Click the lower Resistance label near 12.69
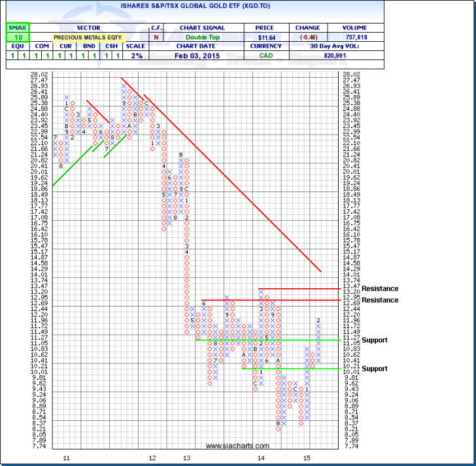The height and width of the screenshot is (466, 476). click(380, 300)
